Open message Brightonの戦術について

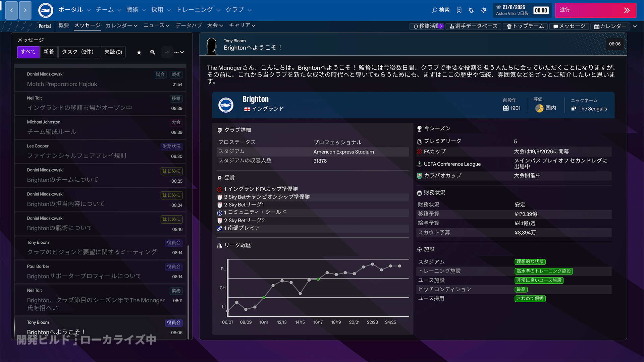[100, 223]
